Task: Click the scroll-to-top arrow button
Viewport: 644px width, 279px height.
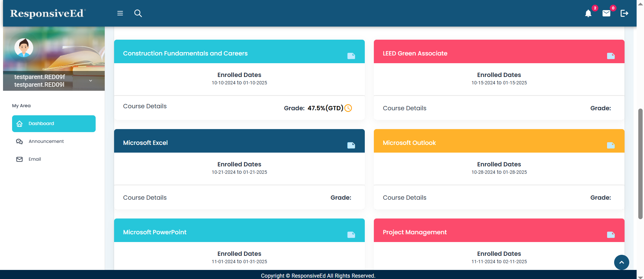Action: (x=622, y=262)
